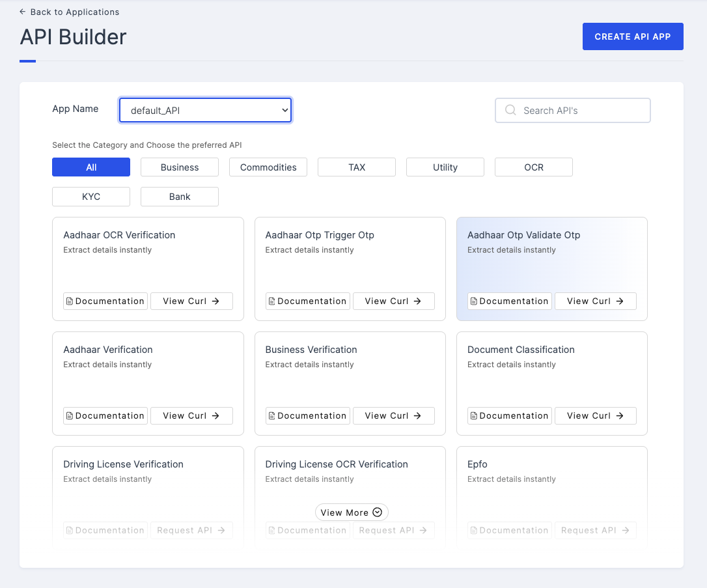Select the All category filter
This screenshot has height=588, width=707.
[x=91, y=167]
